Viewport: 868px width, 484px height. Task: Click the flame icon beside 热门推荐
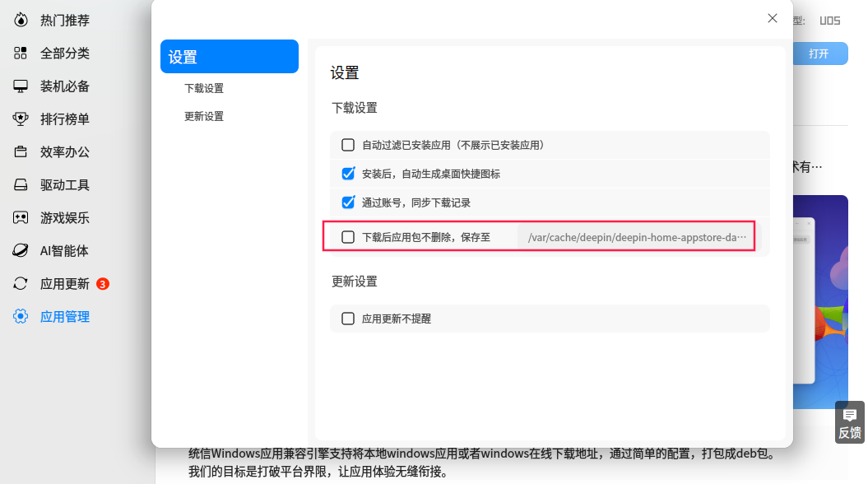tap(21, 20)
